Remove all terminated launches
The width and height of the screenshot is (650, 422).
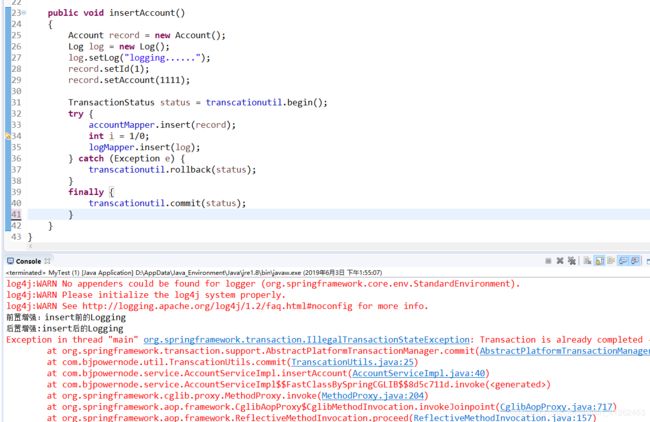(x=572, y=261)
